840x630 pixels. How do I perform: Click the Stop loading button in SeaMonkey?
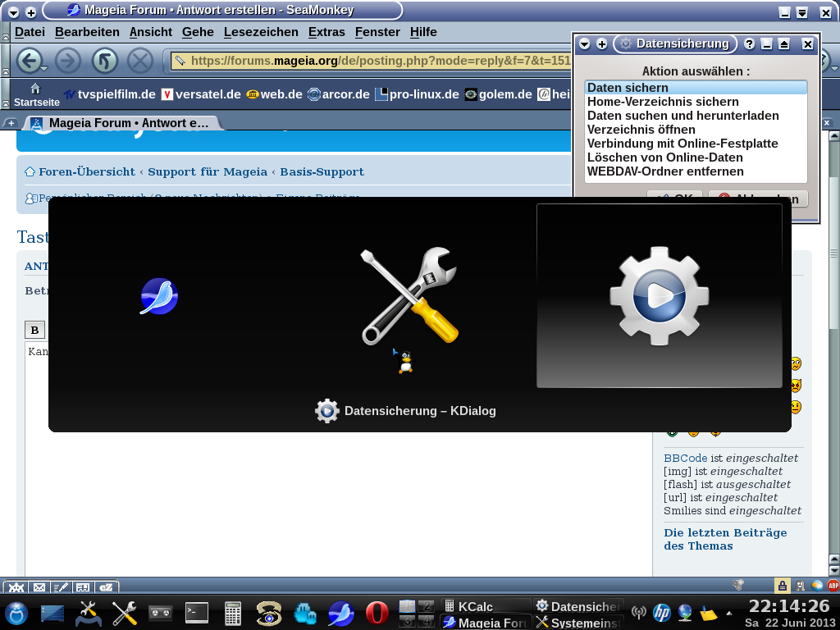pos(140,61)
